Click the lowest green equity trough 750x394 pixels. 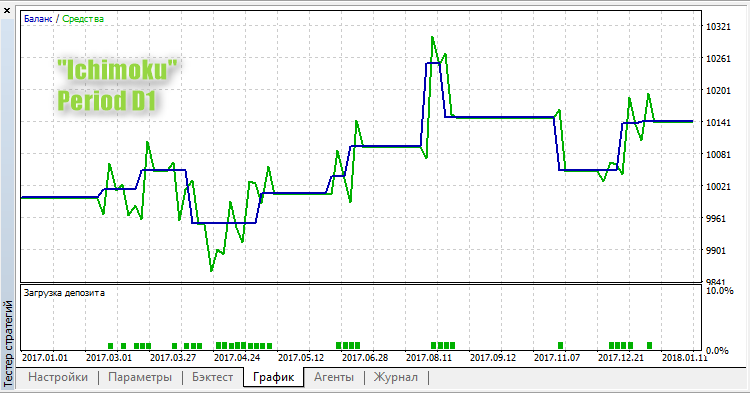[211, 271]
